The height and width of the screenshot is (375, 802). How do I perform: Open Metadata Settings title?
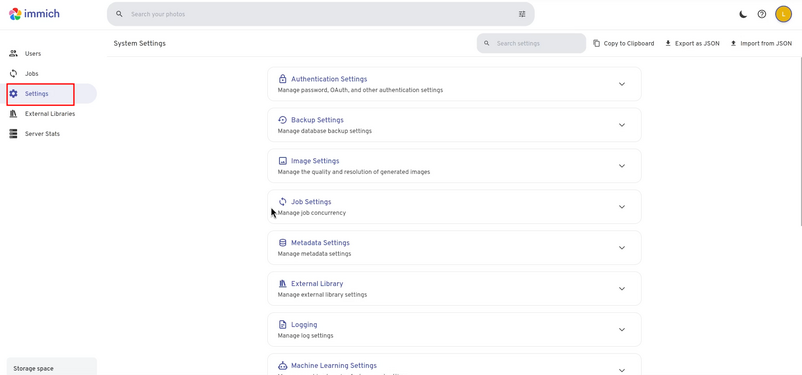coord(320,242)
